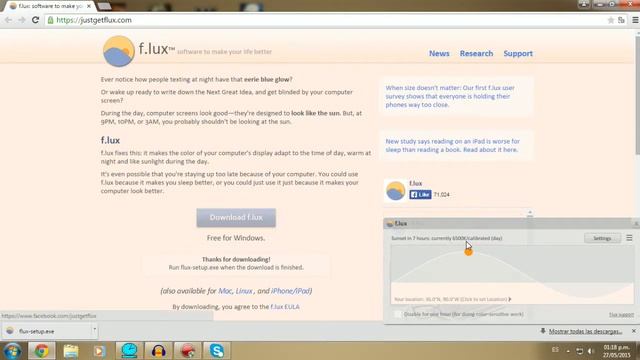The image size is (640, 360).
Task: Go back using the browser back arrow
Action: click(8, 20)
